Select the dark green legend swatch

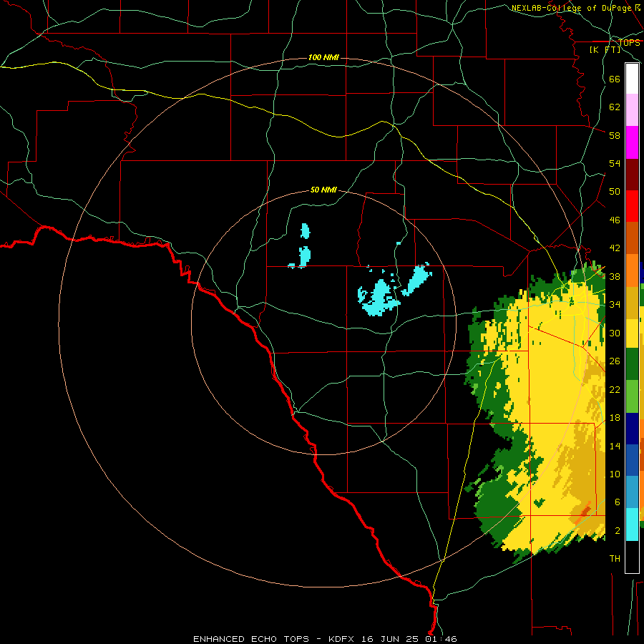point(632,364)
